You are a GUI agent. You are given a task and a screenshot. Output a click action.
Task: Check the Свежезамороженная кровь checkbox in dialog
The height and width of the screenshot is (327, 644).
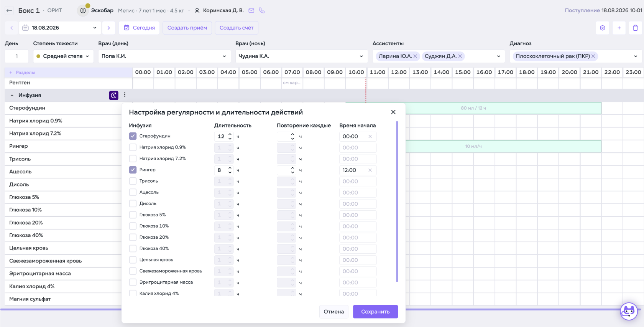pyautogui.click(x=133, y=271)
